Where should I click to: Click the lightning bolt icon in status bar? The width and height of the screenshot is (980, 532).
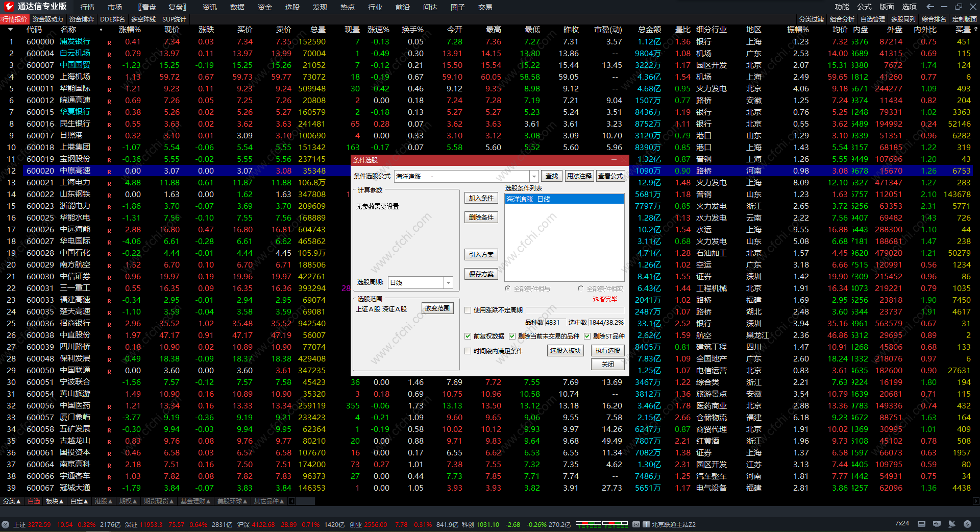coord(967,524)
